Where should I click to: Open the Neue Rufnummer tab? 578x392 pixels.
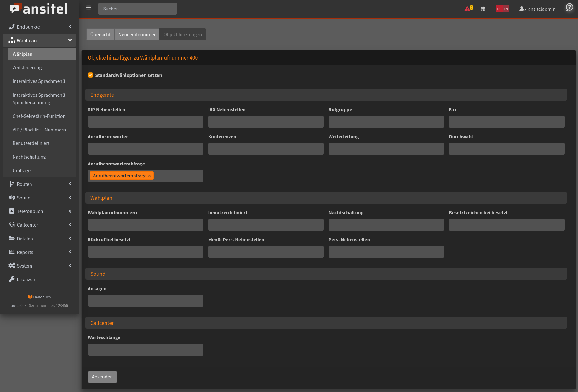pyautogui.click(x=137, y=34)
